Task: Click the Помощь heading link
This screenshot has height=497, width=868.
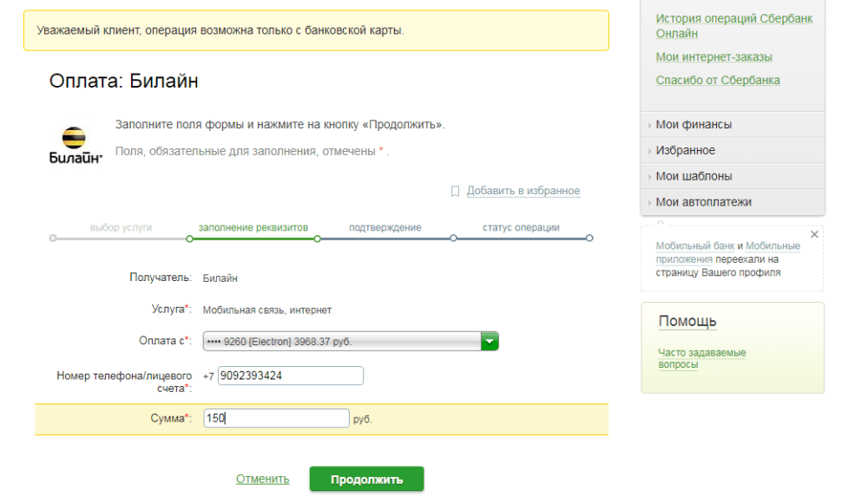Action: (x=687, y=321)
